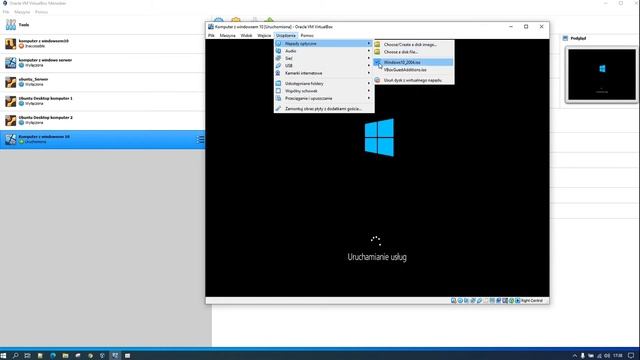The width and height of the screenshot is (640, 360).
Task: Open the Pomoc menu in VM window
Action: click(x=307, y=36)
